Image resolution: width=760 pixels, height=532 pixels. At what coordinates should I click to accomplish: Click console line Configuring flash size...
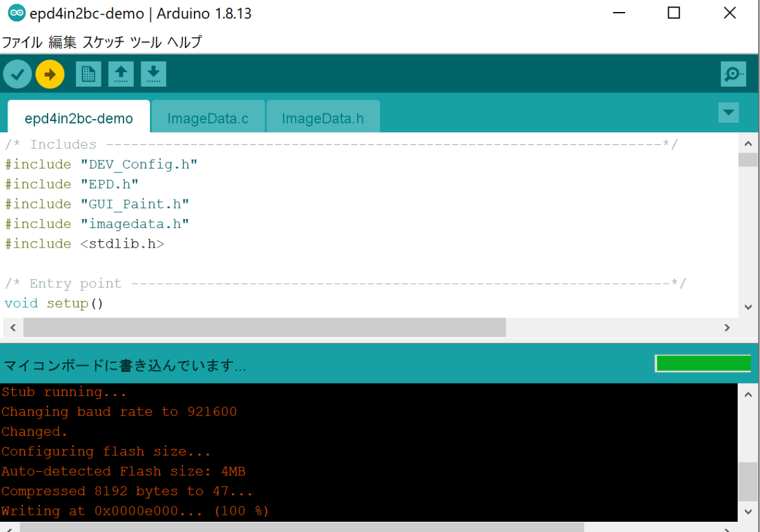106,452
